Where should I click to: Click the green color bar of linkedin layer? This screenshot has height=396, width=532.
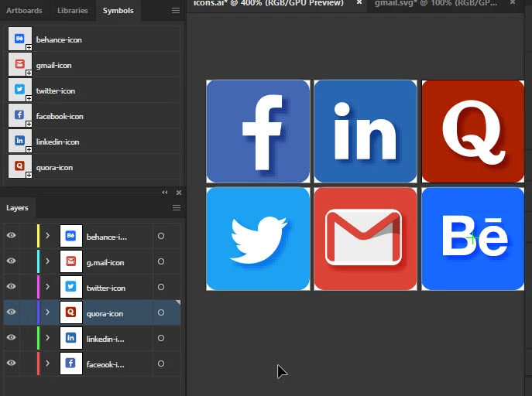[x=39, y=338]
